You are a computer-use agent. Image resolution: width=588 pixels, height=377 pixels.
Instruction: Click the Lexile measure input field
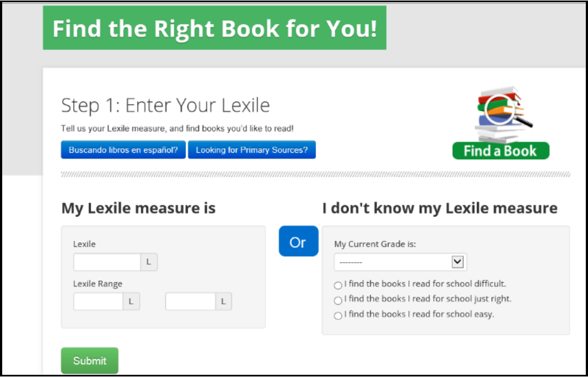point(108,262)
